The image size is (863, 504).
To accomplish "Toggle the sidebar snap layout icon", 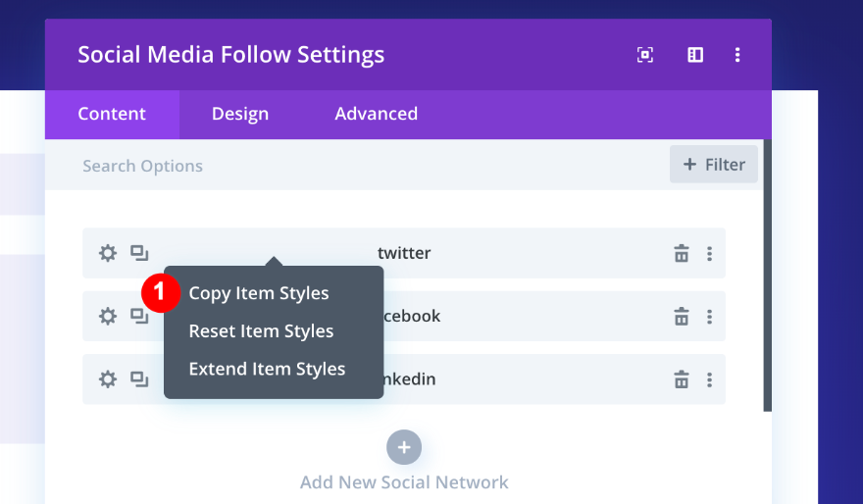I will coord(695,55).
